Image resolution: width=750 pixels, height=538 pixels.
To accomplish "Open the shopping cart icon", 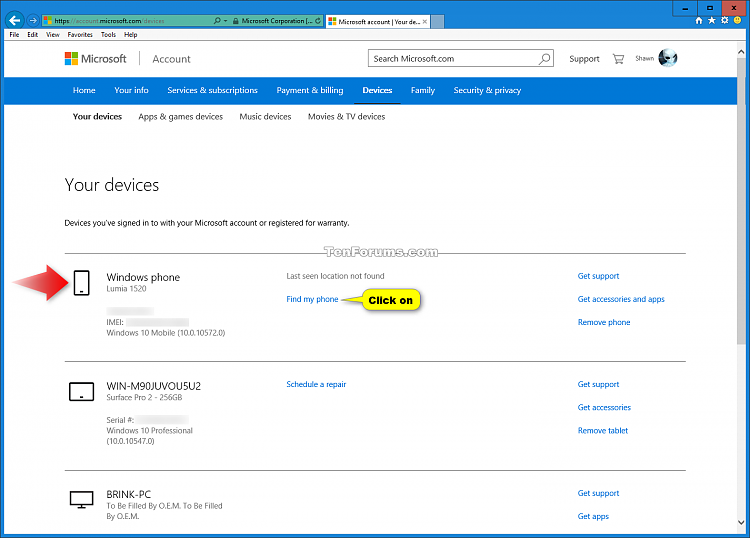I will tap(618, 59).
